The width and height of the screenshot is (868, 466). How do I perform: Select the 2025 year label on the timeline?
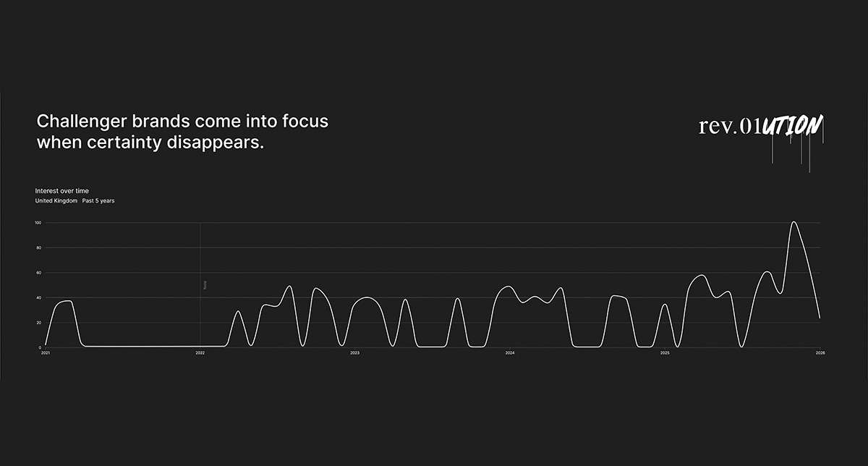coord(665,353)
